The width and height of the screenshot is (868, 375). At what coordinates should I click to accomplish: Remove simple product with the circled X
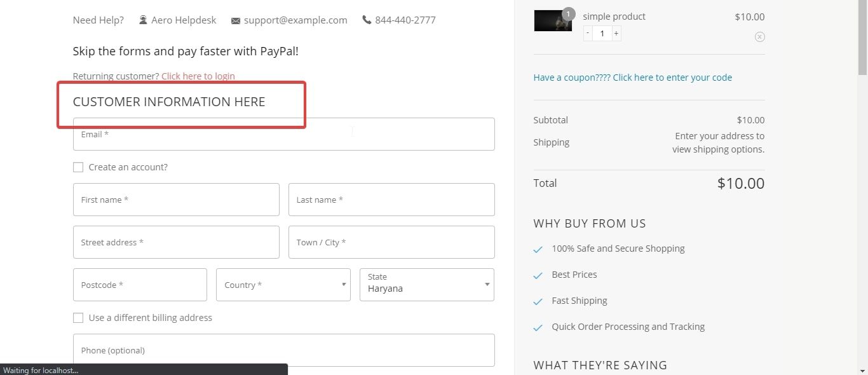[760, 37]
